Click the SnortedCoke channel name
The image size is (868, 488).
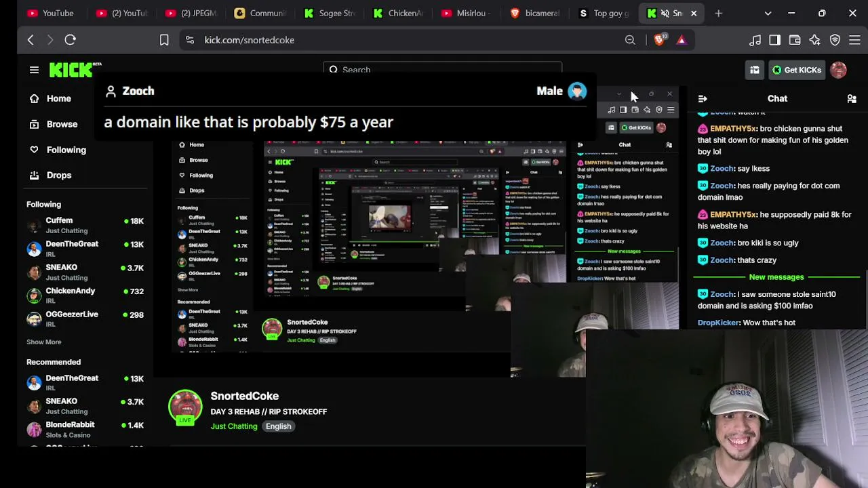(244, 396)
